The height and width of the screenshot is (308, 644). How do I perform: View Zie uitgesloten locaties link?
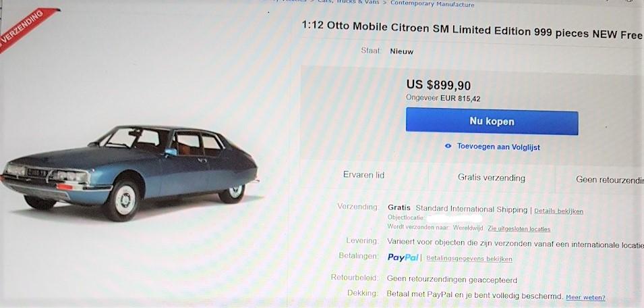pos(519,228)
